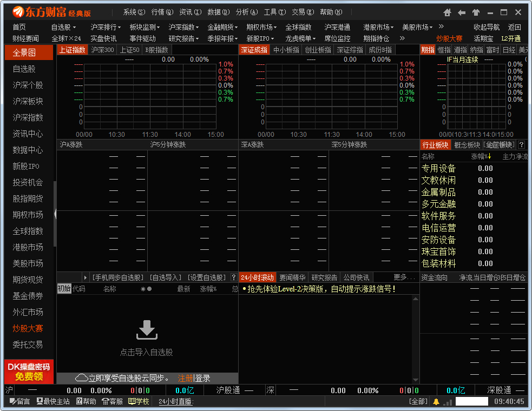Select the 专用设备 sector row
The image size is (532, 411).
tap(474, 168)
